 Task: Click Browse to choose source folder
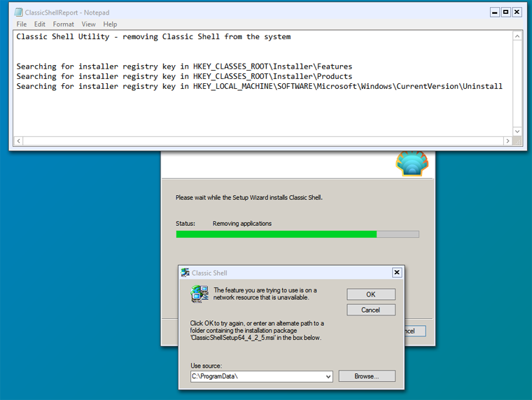(366, 376)
